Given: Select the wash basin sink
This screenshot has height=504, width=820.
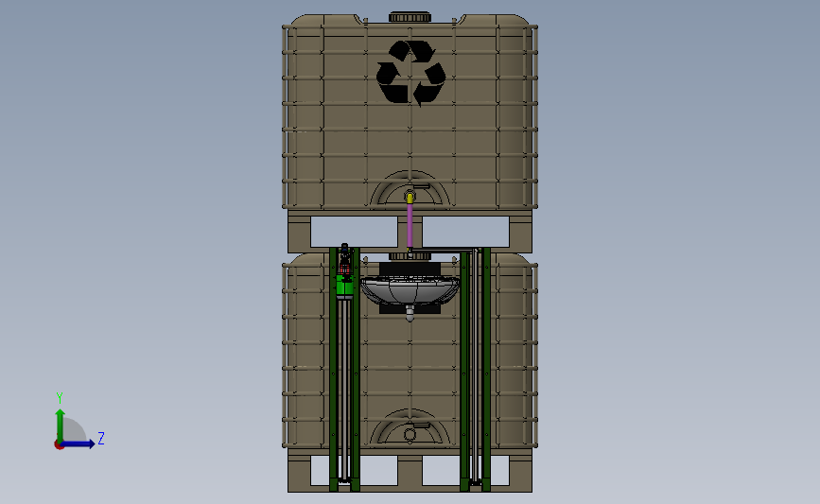Looking at the screenshot, I should [410, 291].
